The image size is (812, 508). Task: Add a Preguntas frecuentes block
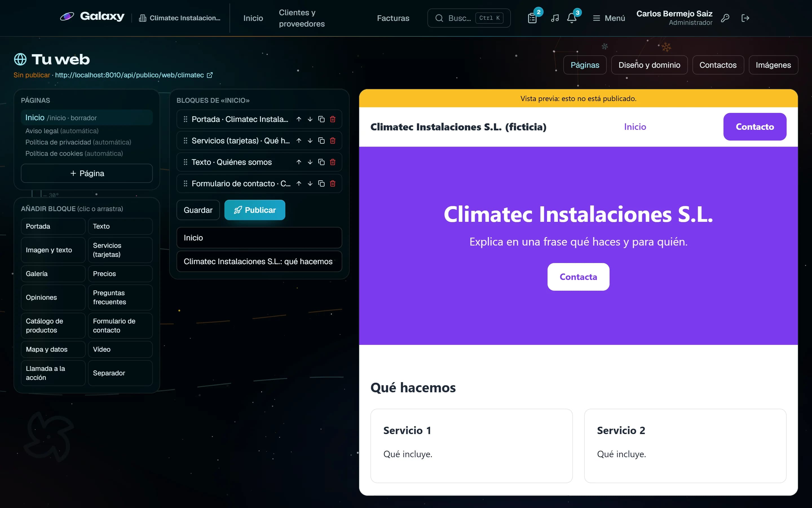(x=120, y=297)
